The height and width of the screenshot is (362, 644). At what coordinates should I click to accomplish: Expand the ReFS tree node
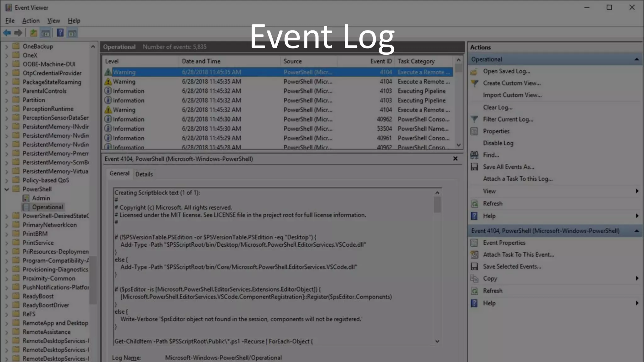(x=7, y=314)
